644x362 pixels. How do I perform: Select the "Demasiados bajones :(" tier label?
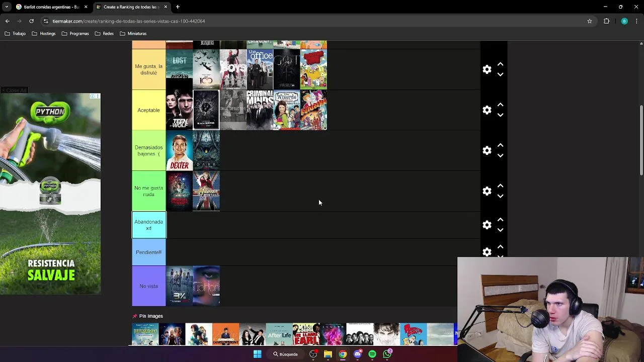149,150
